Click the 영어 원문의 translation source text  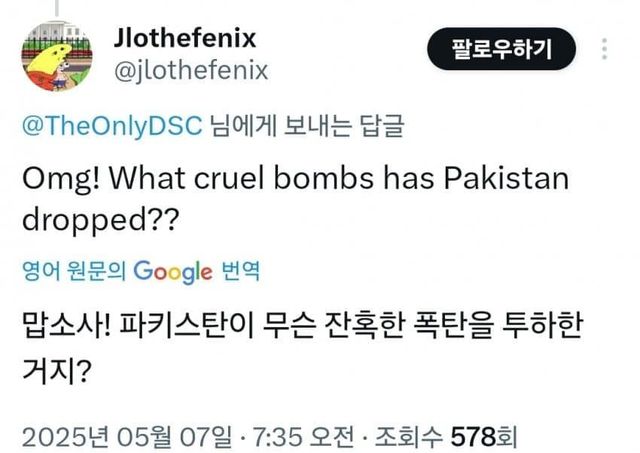pos(73,270)
